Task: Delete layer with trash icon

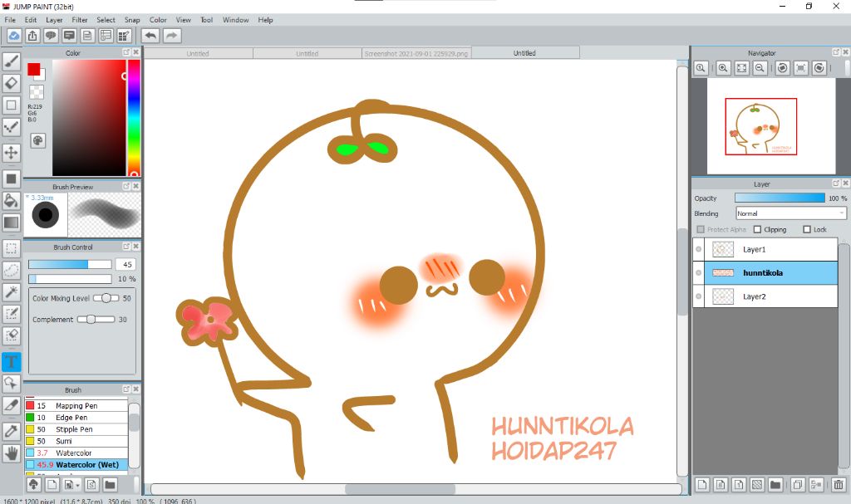Action: (839, 484)
